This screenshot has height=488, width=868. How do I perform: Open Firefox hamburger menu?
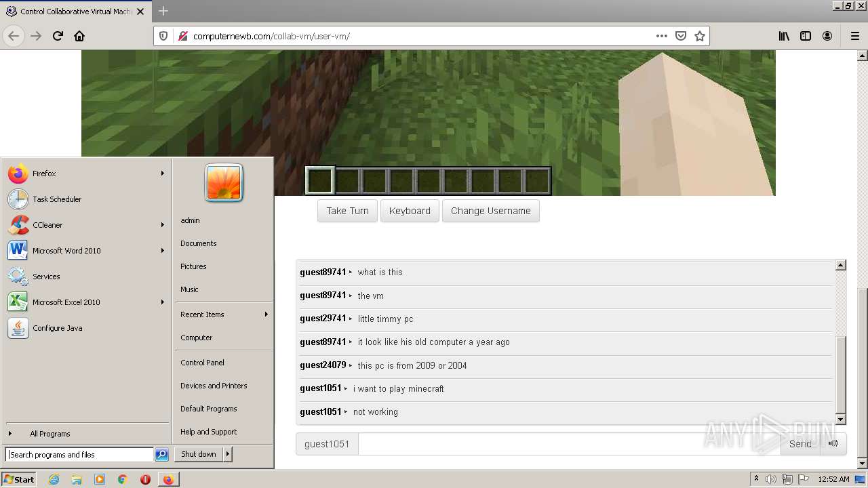tap(854, 36)
